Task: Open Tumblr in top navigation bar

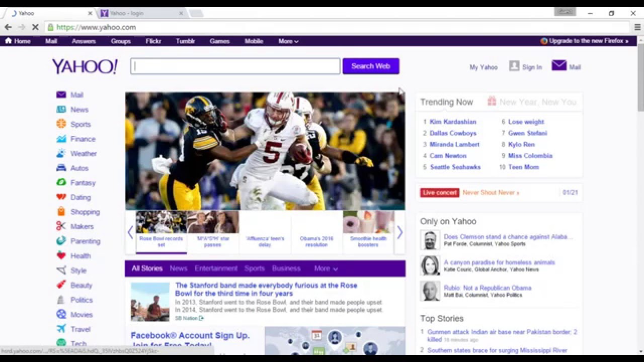Action: pos(186,41)
